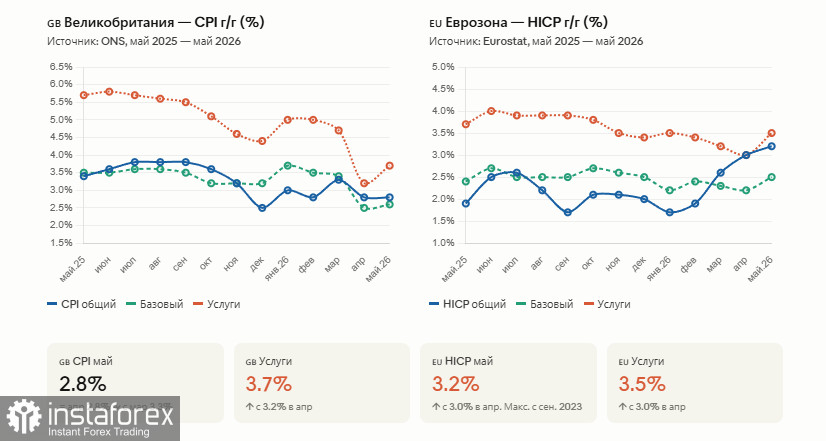Toggle the Услуги legend in UK chart
Image resolution: width=826 pixels, height=441 pixels.
click(217, 304)
